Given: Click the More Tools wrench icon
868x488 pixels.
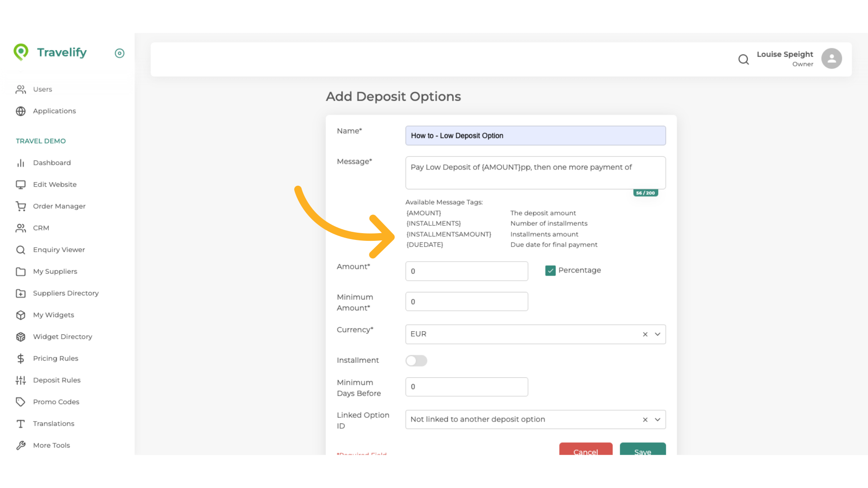Looking at the screenshot, I should tap(21, 445).
